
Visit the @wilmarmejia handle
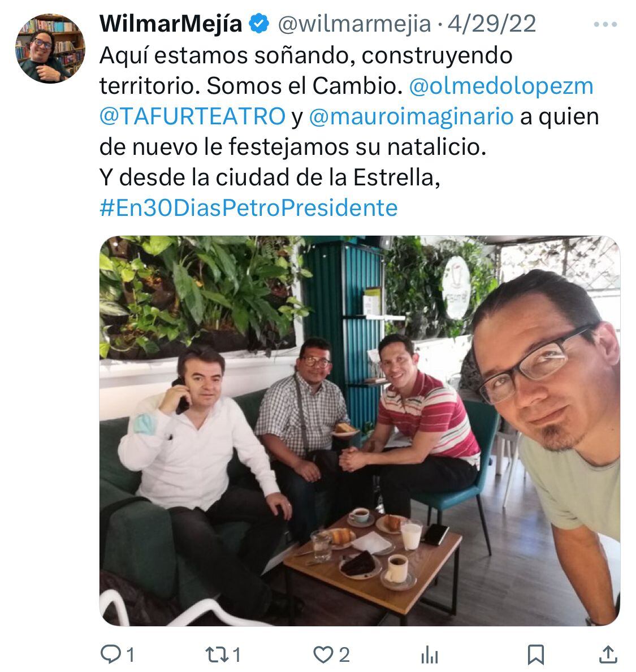354,24
